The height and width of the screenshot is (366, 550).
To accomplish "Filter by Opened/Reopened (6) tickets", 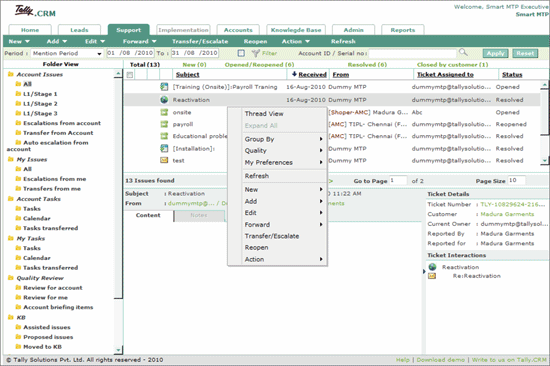I will 259,65.
